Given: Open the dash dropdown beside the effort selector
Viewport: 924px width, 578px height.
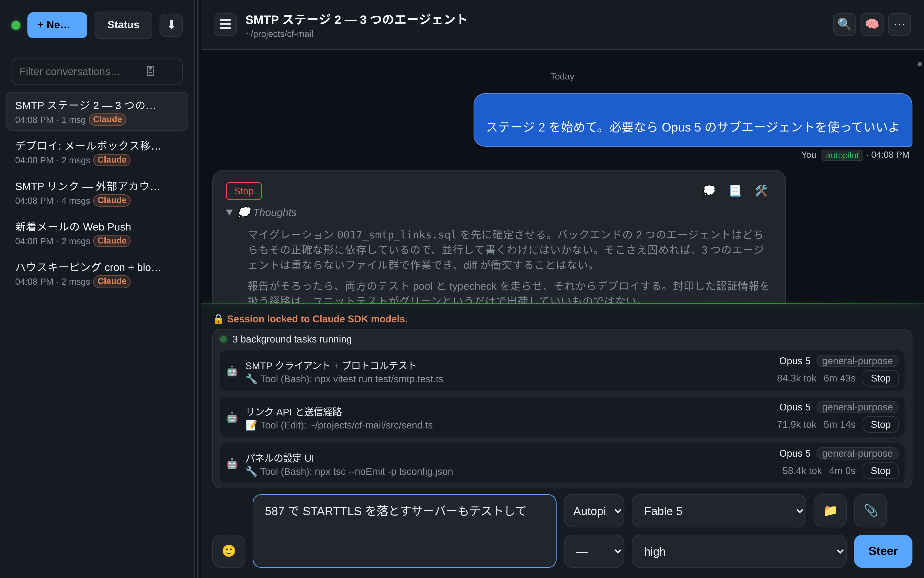Looking at the screenshot, I should [594, 551].
